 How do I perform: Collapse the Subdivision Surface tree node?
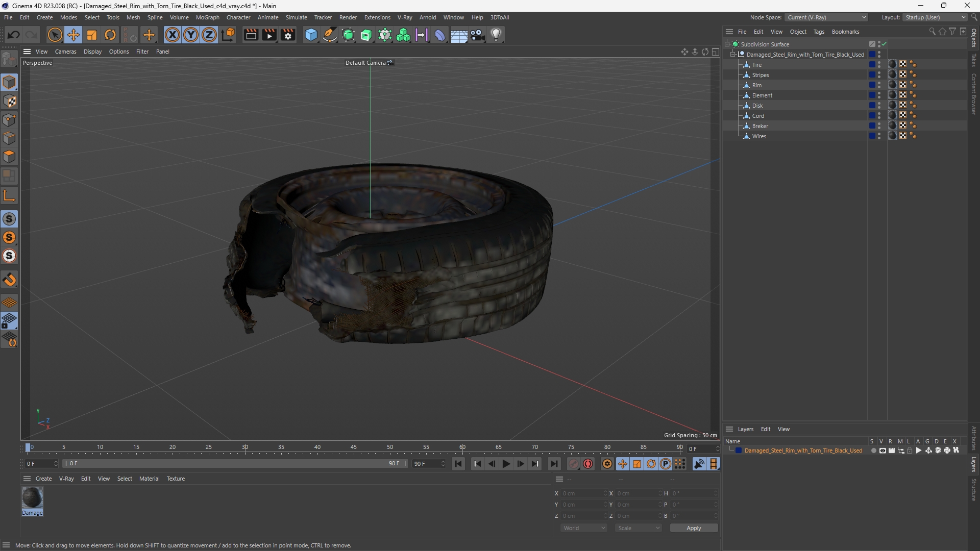tap(727, 44)
